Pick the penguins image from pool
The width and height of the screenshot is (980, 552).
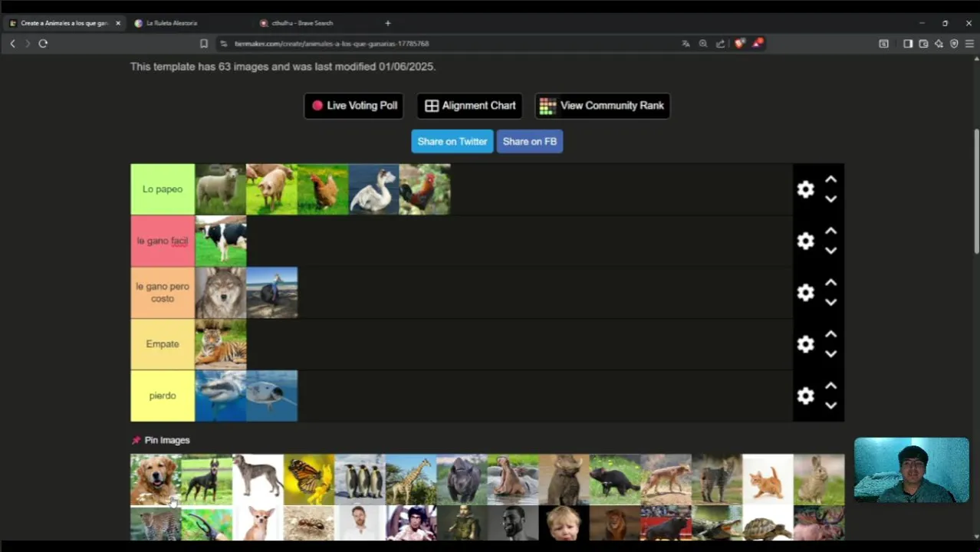(x=360, y=480)
